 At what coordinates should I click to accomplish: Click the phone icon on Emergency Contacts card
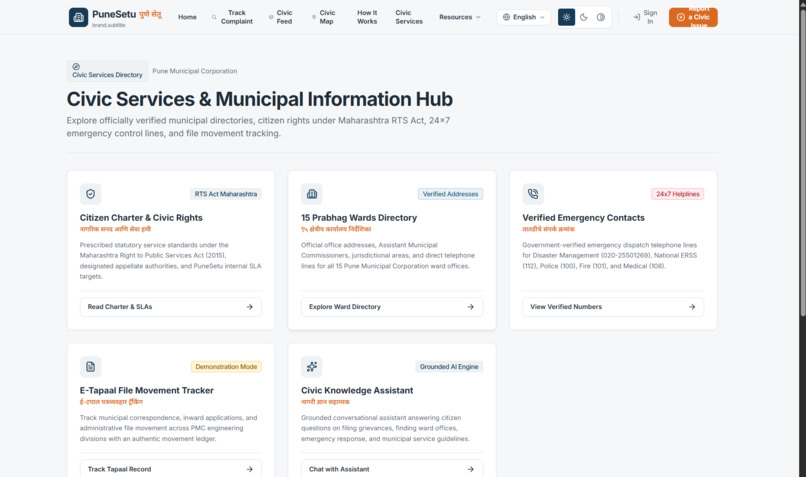click(533, 194)
